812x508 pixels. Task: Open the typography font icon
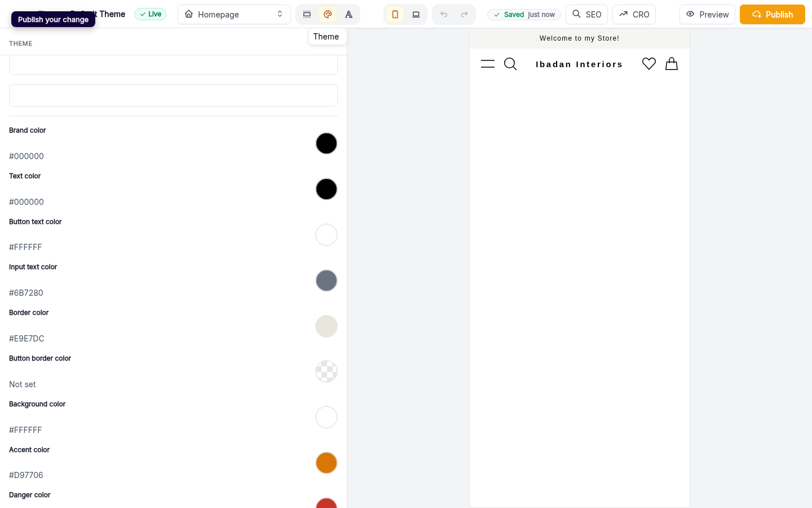[x=349, y=14]
